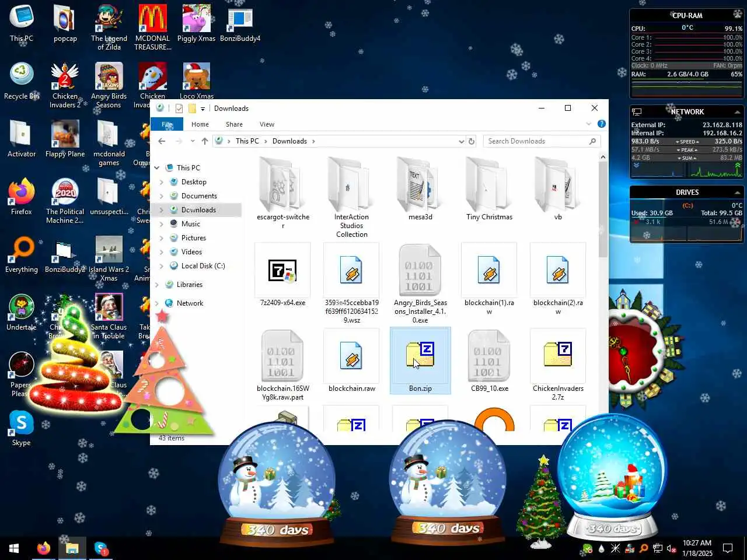Launch Angry Birds Seasons shortcut
The height and width of the screenshot is (560, 747).
tap(109, 85)
